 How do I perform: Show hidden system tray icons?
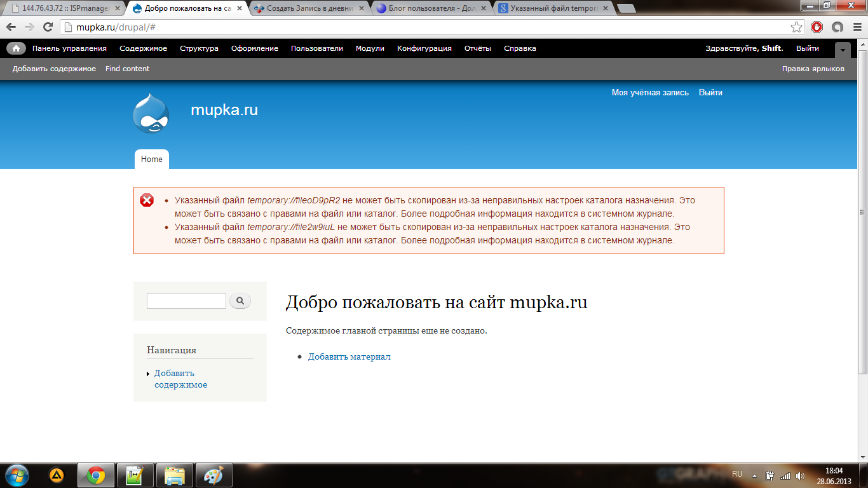[754, 475]
